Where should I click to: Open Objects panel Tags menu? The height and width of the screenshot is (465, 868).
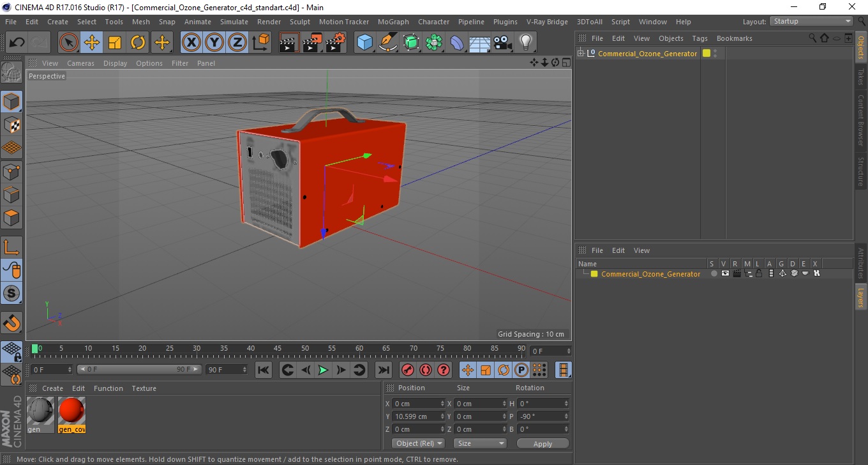click(x=700, y=38)
